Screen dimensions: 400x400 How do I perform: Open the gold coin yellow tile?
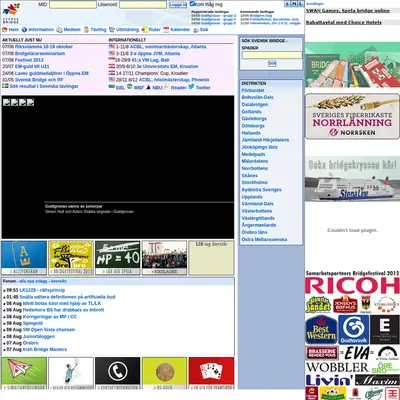164,373
